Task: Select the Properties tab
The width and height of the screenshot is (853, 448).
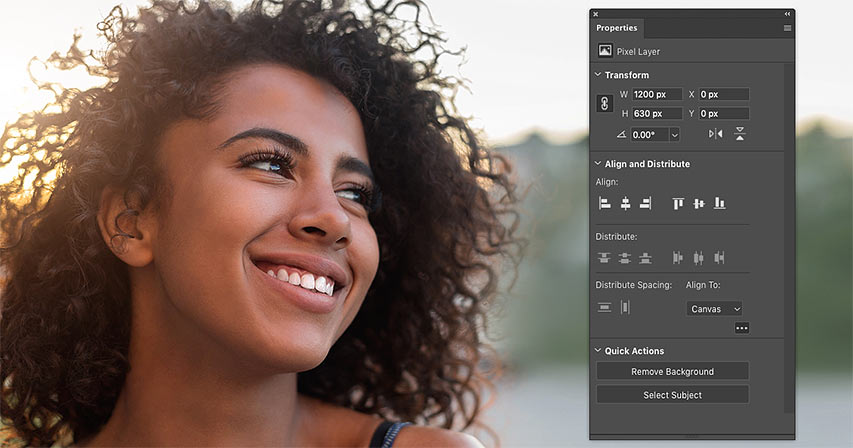Action: click(x=616, y=28)
